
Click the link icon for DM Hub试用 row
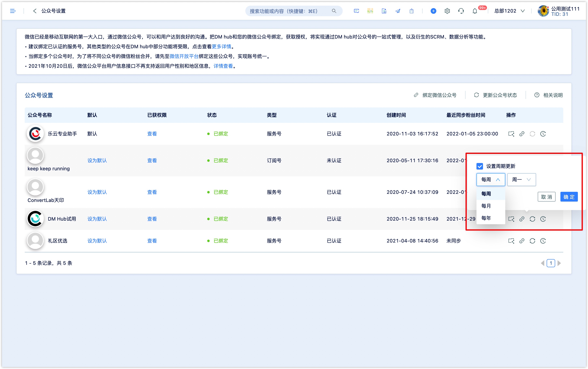[522, 219]
